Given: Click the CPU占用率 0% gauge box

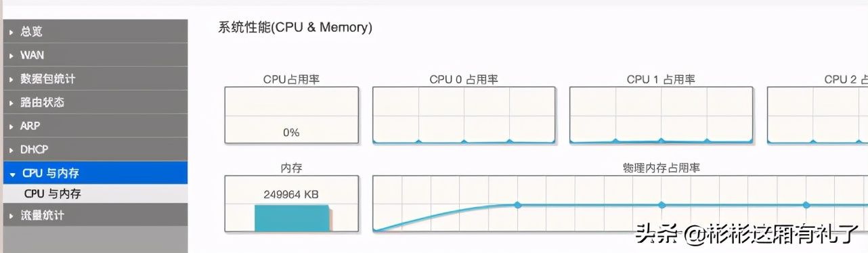Looking at the screenshot, I should coord(291,115).
